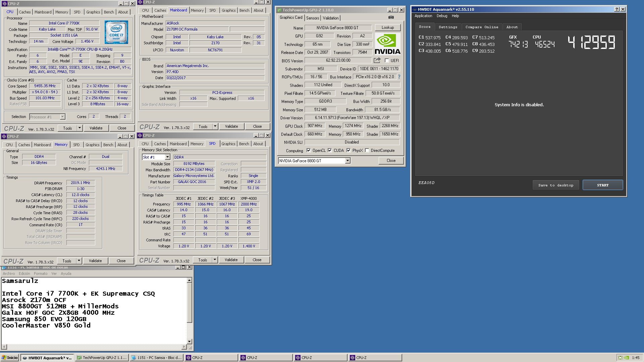Click the Close button in GPU-Z
The image size is (644, 362).
click(x=391, y=161)
